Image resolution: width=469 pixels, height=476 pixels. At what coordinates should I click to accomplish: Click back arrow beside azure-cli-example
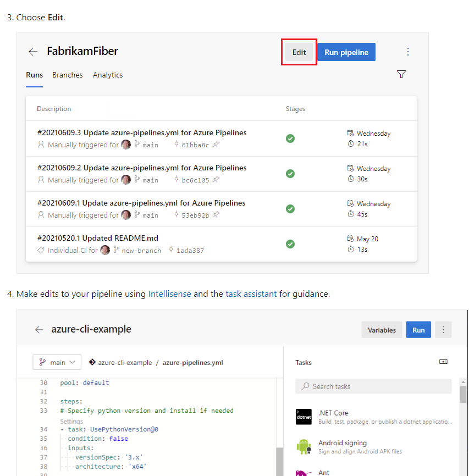point(39,330)
